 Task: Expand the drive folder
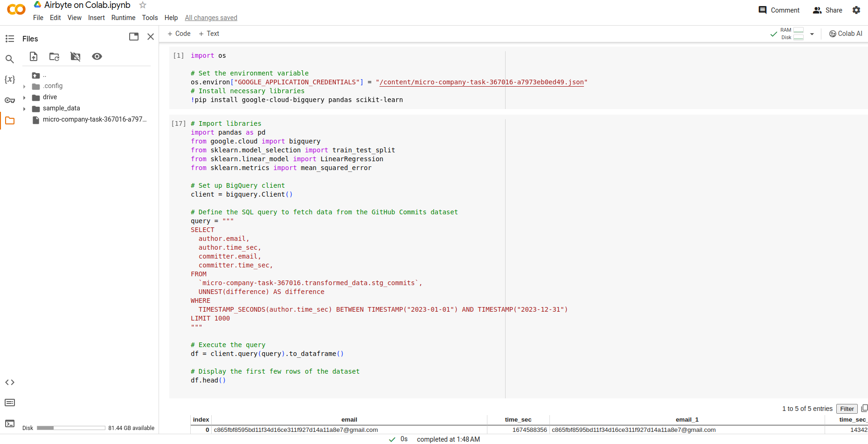[x=24, y=97]
